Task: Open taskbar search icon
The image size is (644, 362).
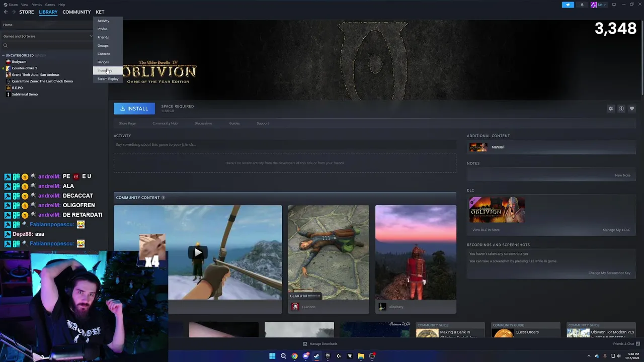Action: click(x=283, y=356)
